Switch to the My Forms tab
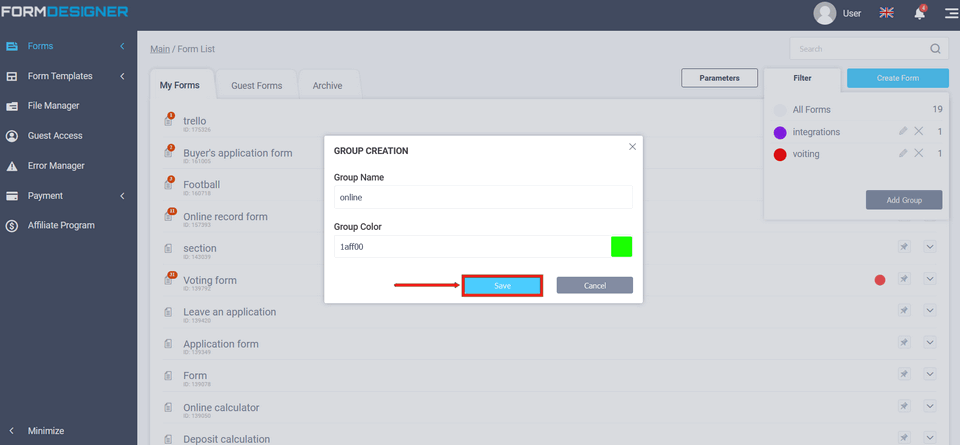 pyautogui.click(x=180, y=85)
